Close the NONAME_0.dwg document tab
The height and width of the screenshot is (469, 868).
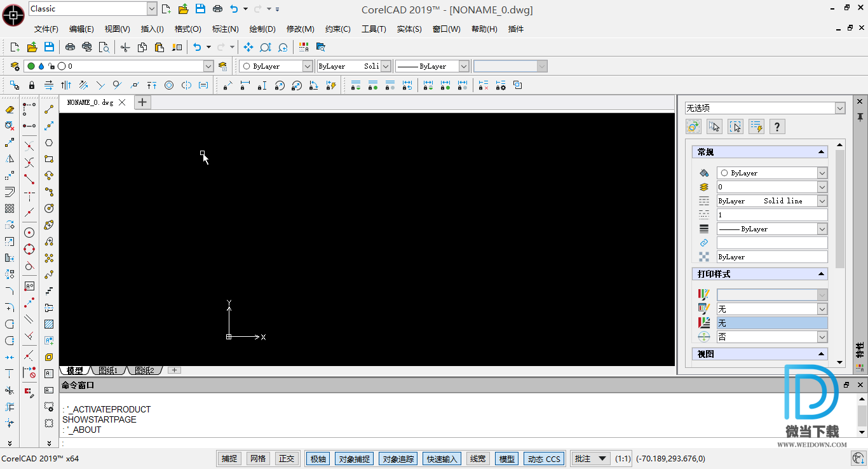pos(122,102)
